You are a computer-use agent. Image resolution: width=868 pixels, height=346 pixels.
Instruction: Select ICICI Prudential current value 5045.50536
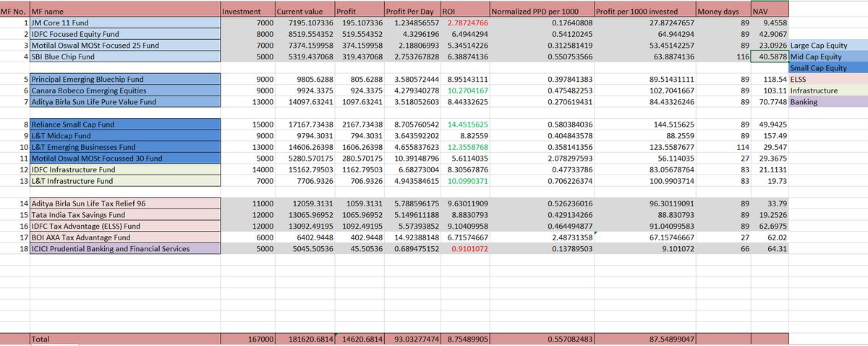(305, 248)
